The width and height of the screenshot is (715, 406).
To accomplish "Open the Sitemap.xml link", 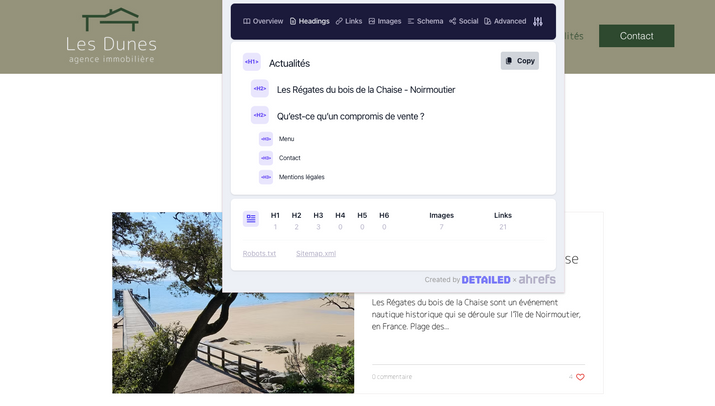I will coord(316,254).
